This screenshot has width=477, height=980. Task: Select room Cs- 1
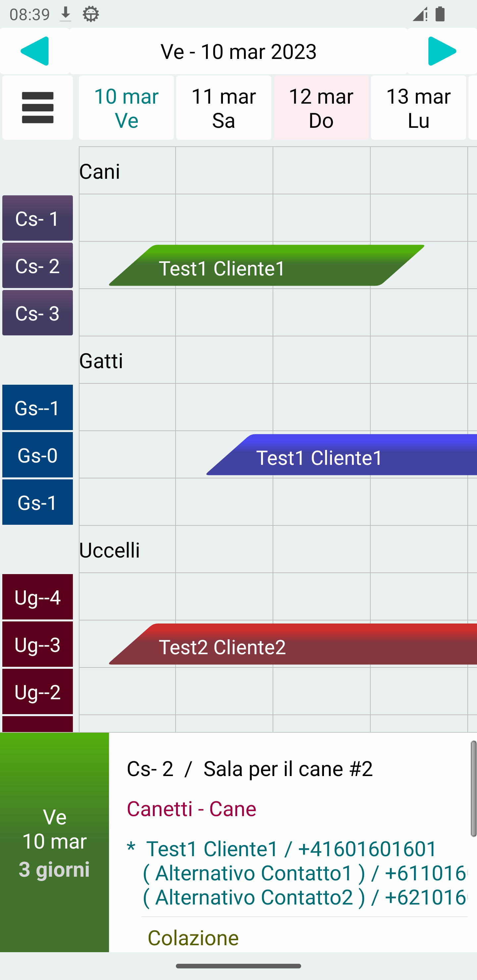point(37,218)
